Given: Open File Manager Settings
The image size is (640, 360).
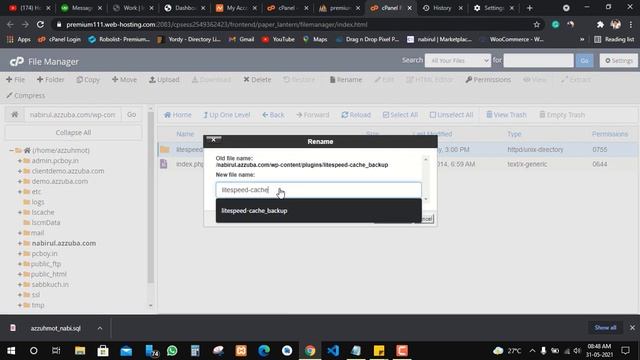Looking at the screenshot, I should click(x=619, y=61).
